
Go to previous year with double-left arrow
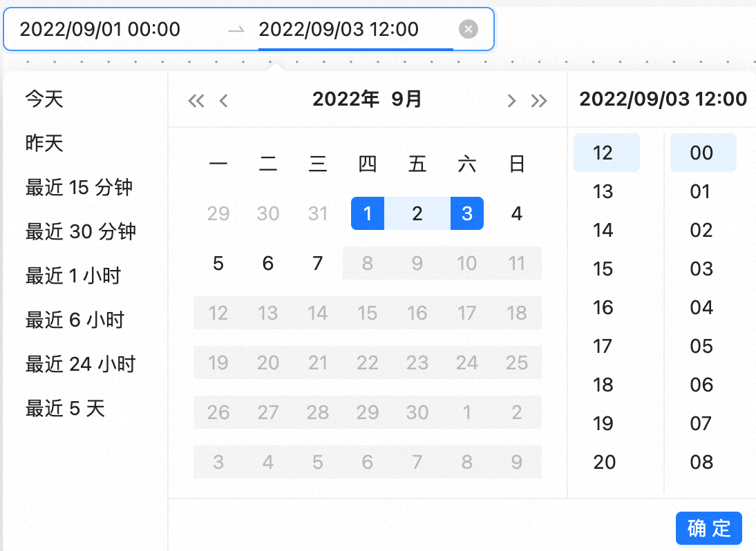196,101
